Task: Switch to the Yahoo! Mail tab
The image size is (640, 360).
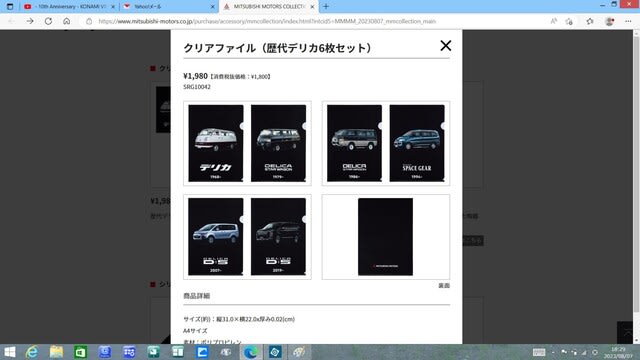Action: [x=168, y=7]
